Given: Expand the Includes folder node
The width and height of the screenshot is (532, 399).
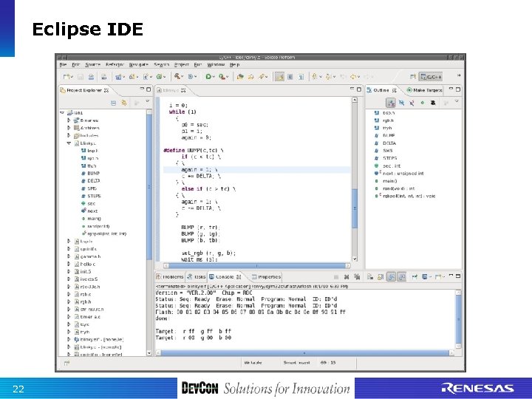Looking at the screenshot, I should coord(69,135).
